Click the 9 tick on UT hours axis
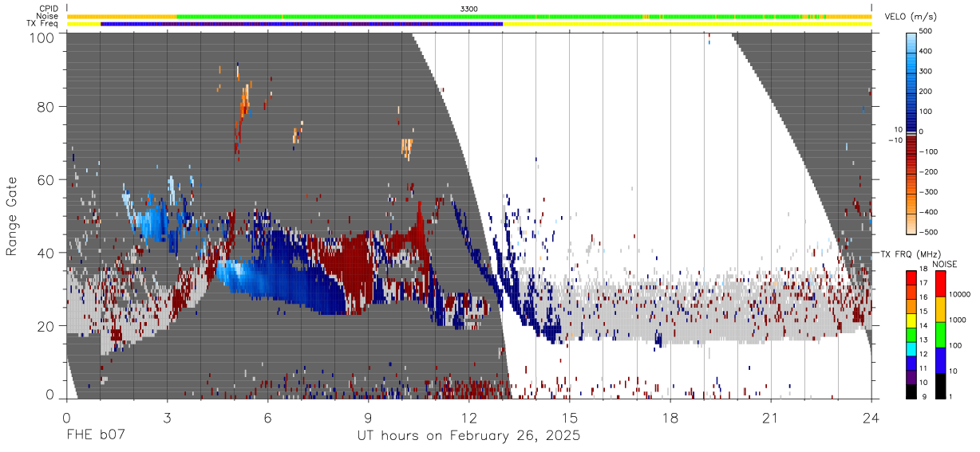The width and height of the screenshot is (980, 452). coord(368,417)
